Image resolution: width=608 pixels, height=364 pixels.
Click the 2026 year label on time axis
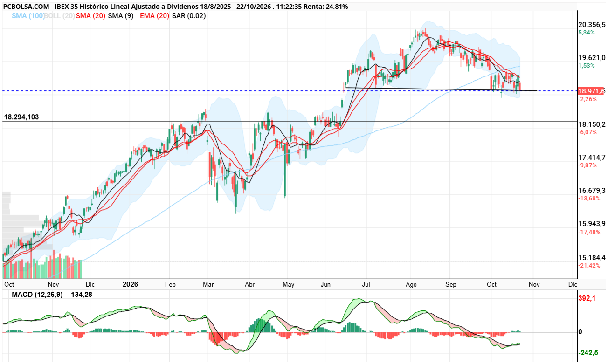point(130,283)
